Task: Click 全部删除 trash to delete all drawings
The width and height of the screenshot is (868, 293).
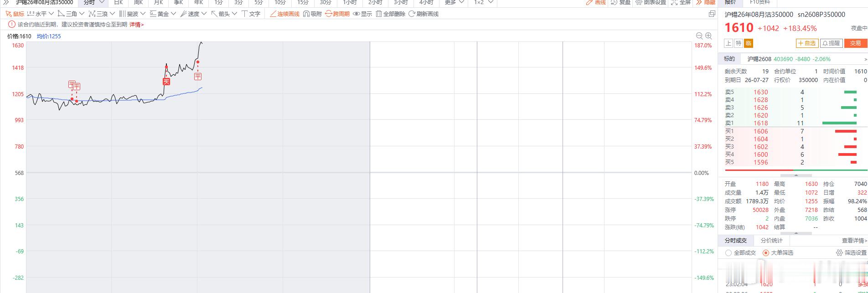Action: pyautogui.click(x=390, y=14)
